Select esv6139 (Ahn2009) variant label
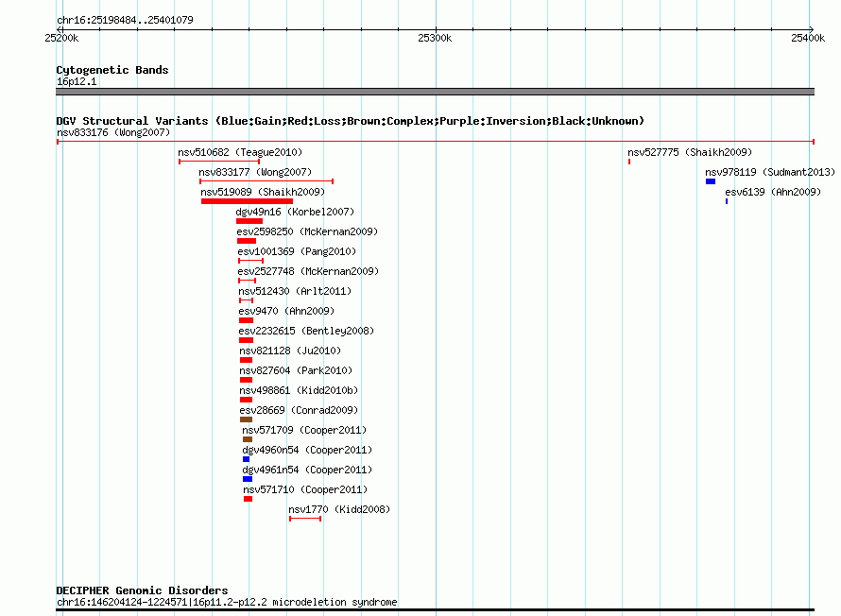This screenshot has height=616, width=841. coord(773,192)
